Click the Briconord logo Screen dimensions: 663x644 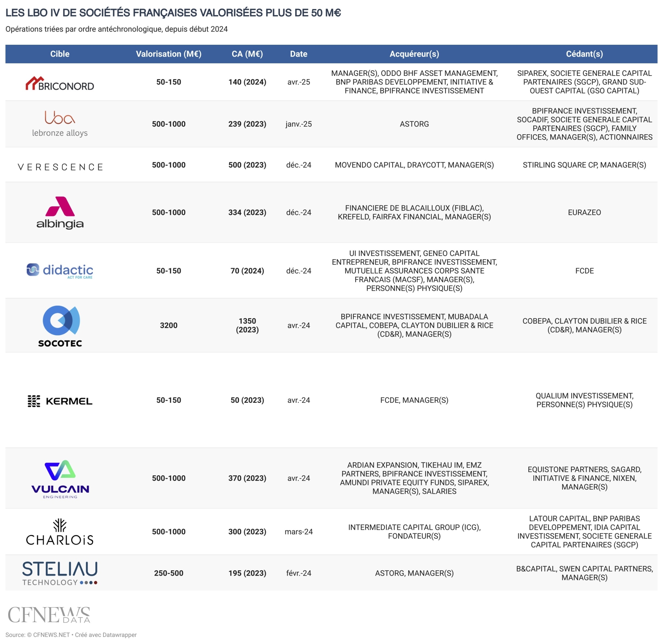[60, 83]
